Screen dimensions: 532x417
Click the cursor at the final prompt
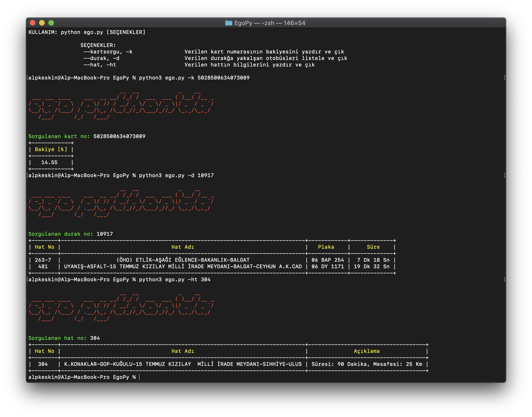(140, 377)
